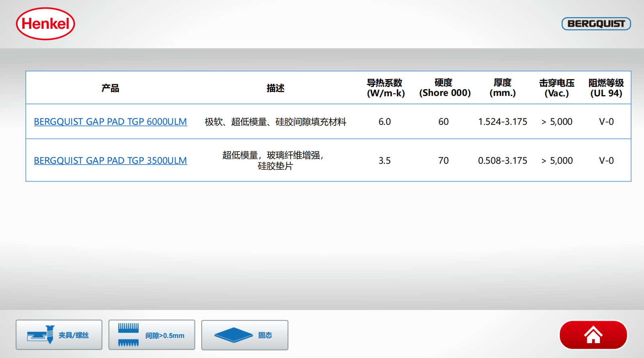This screenshot has width=644, height=358.
Task: Click the BERGQUIST brand logo
Action: coord(596,24)
